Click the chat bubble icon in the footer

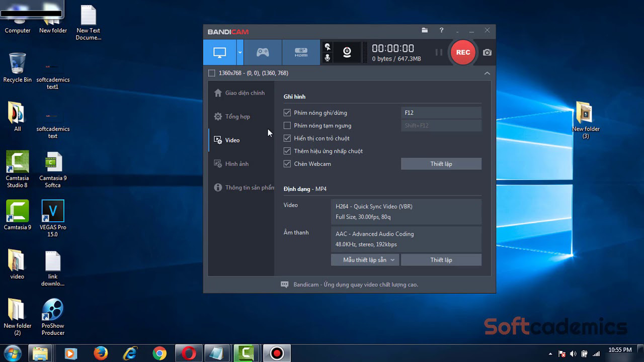tap(284, 285)
